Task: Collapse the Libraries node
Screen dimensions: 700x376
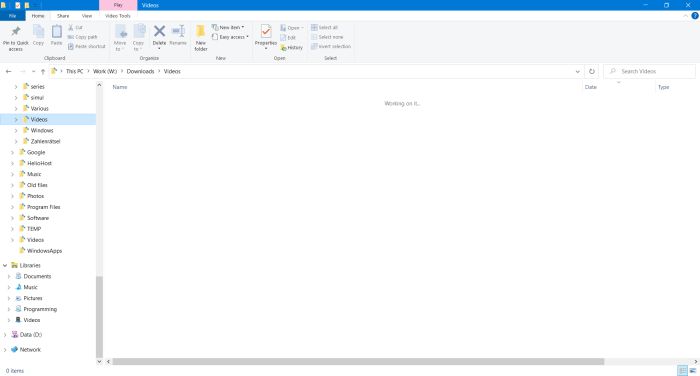Action: [x=5, y=265]
